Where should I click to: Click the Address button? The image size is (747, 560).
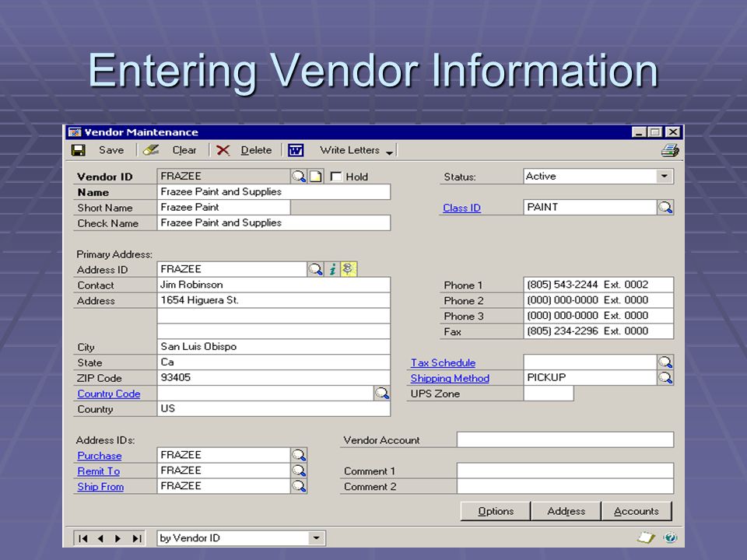coord(566,511)
